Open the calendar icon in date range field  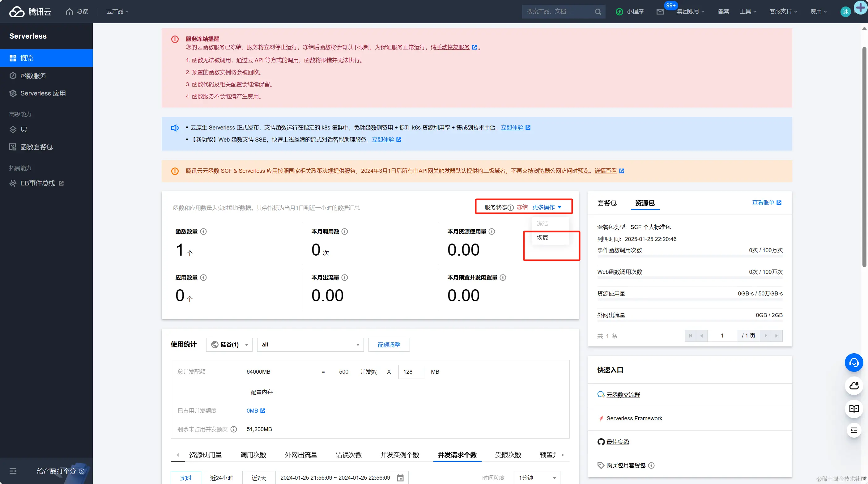click(x=400, y=478)
